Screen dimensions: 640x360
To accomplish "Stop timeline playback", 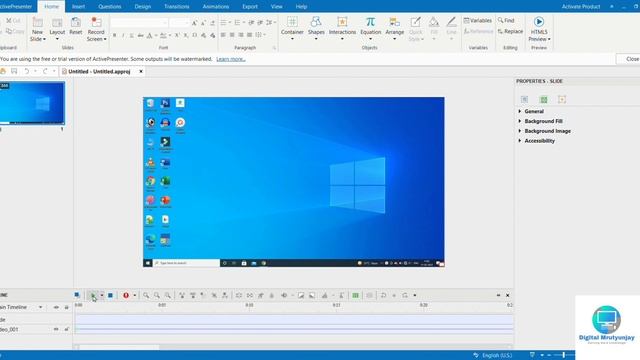I will 110,295.
